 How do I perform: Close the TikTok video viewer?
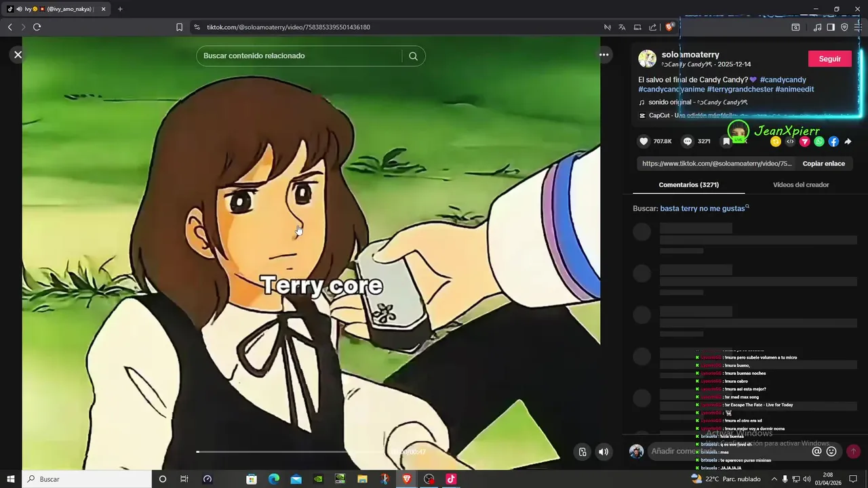pyautogui.click(x=18, y=55)
